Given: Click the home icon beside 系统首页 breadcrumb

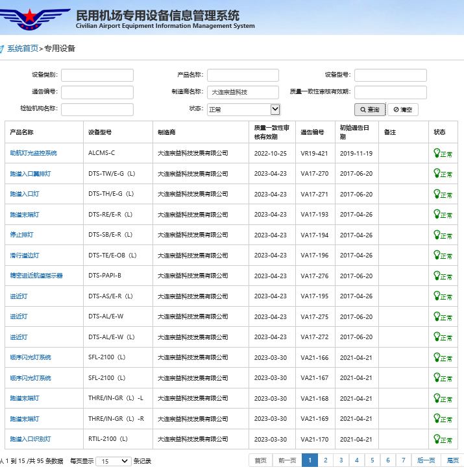Looking at the screenshot, I should click(2, 49).
